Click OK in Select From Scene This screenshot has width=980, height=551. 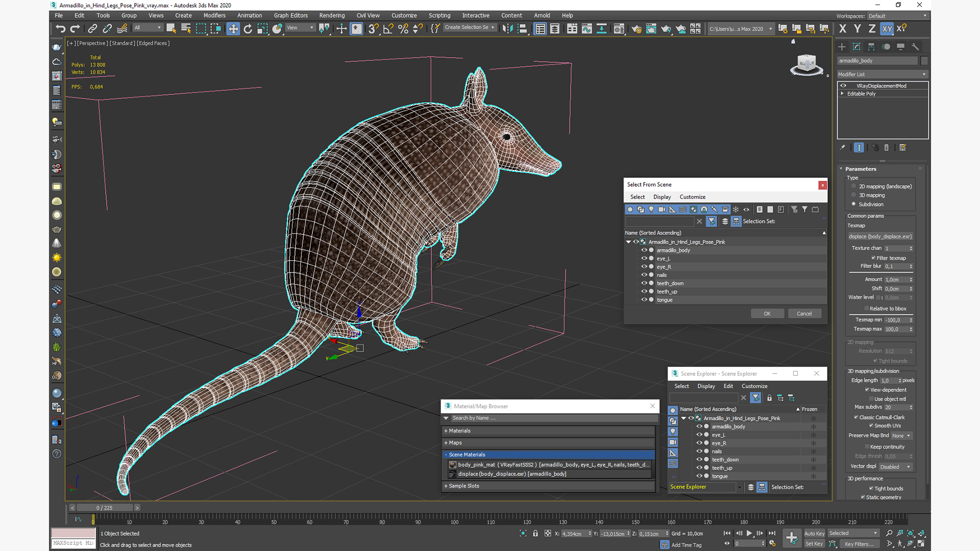767,314
